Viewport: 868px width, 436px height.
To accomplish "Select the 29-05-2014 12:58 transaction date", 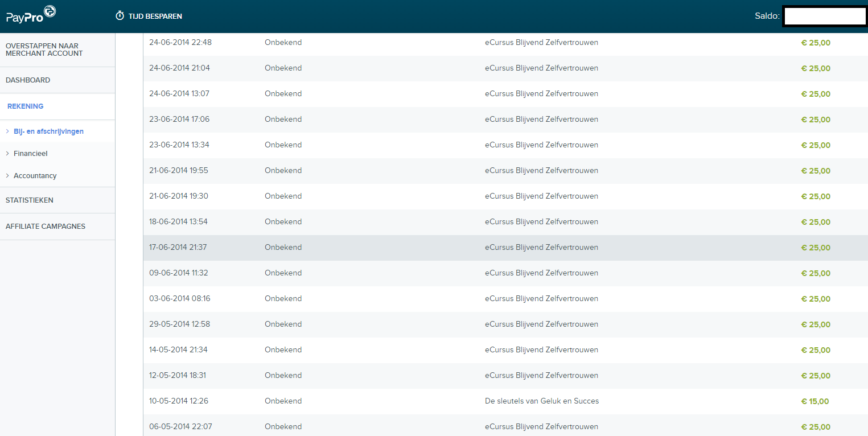I will pos(180,324).
